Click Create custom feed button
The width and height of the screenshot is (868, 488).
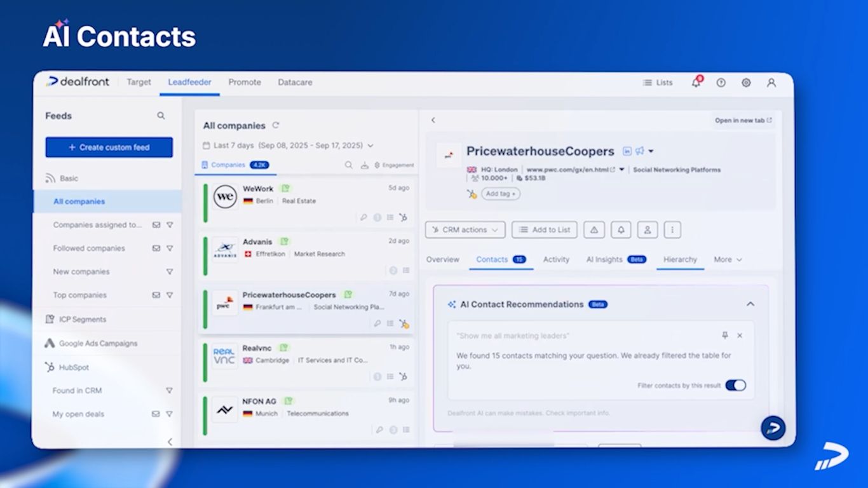click(109, 147)
